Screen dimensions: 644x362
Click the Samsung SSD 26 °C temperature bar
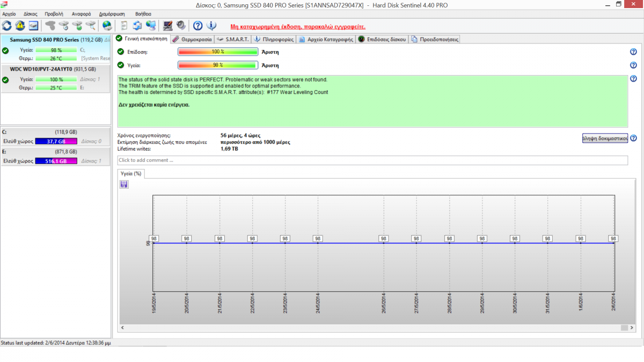[x=56, y=58]
